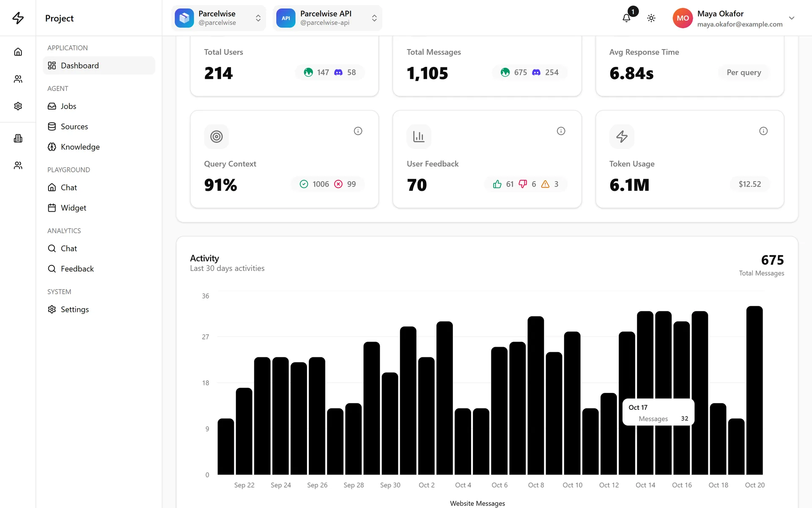Image resolution: width=812 pixels, height=508 pixels.
Task: Click the MO user avatar
Action: click(x=683, y=18)
